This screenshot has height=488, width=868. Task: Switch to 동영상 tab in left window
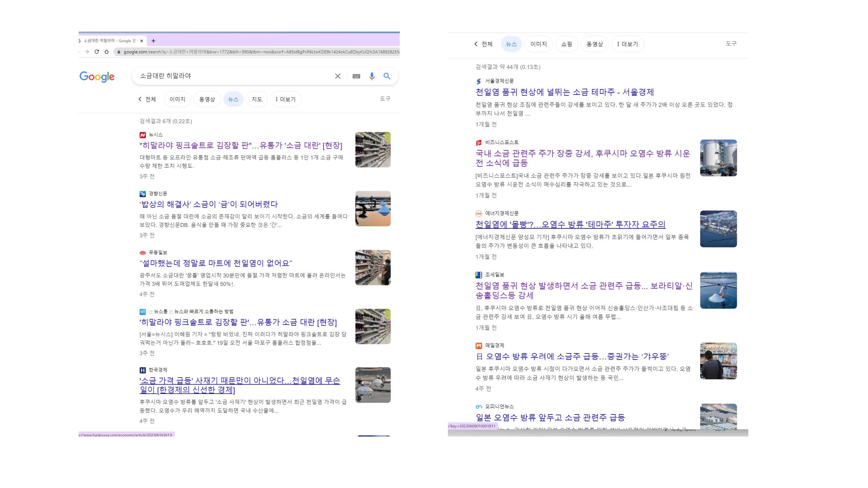point(207,99)
